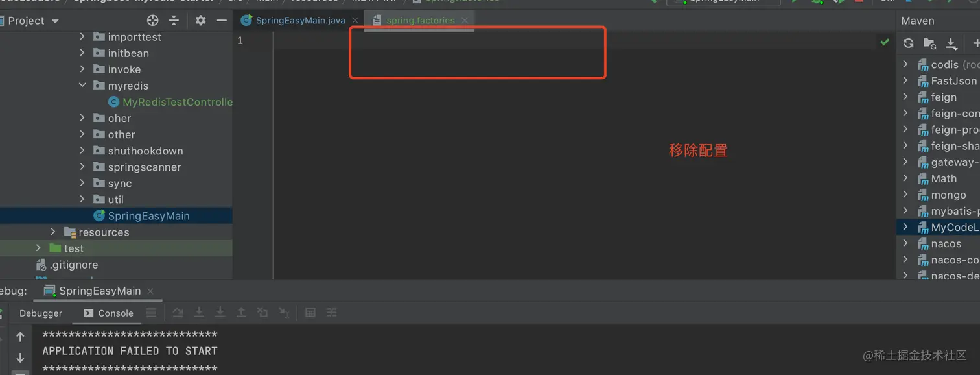Expand the mongo Maven module
The width and height of the screenshot is (980, 375).
(x=905, y=195)
